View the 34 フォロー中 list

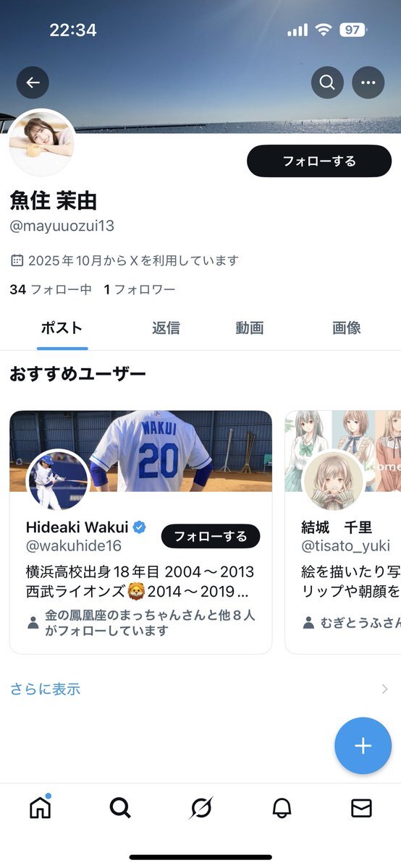pos(51,289)
